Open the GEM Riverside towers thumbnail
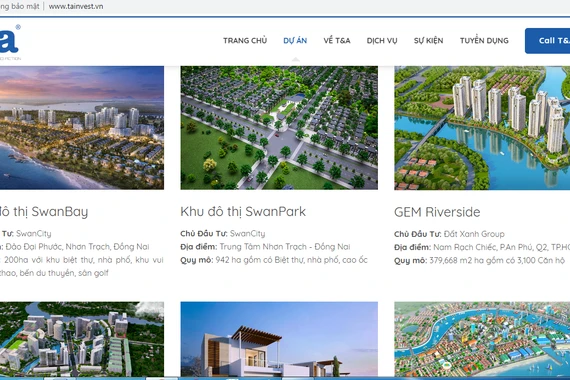Viewport: 570px width, 380px height. point(482,128)
